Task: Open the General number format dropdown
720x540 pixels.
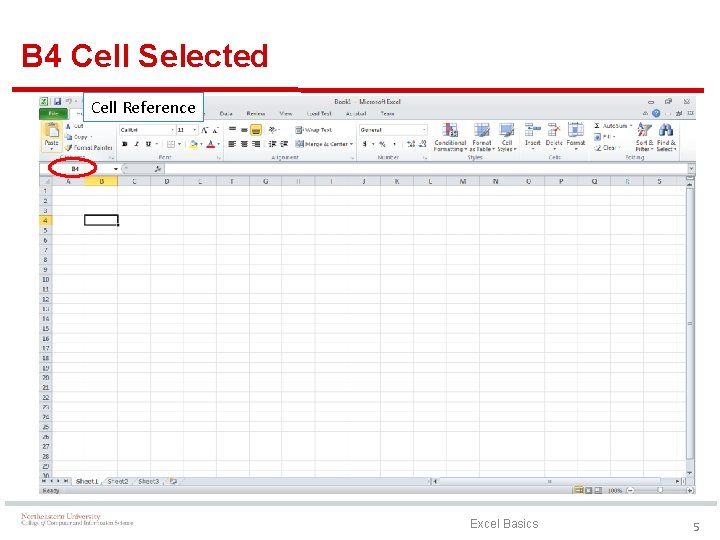Action: point(423,130)
